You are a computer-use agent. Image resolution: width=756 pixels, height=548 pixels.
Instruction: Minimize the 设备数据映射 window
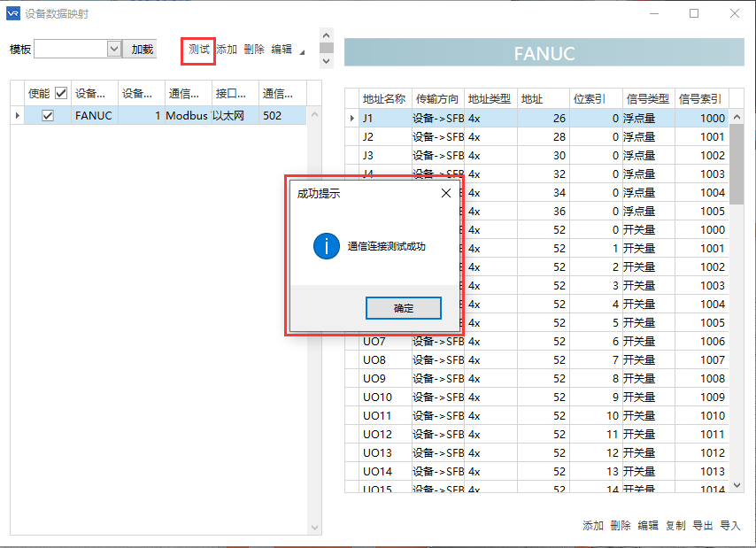coord(654,13)
